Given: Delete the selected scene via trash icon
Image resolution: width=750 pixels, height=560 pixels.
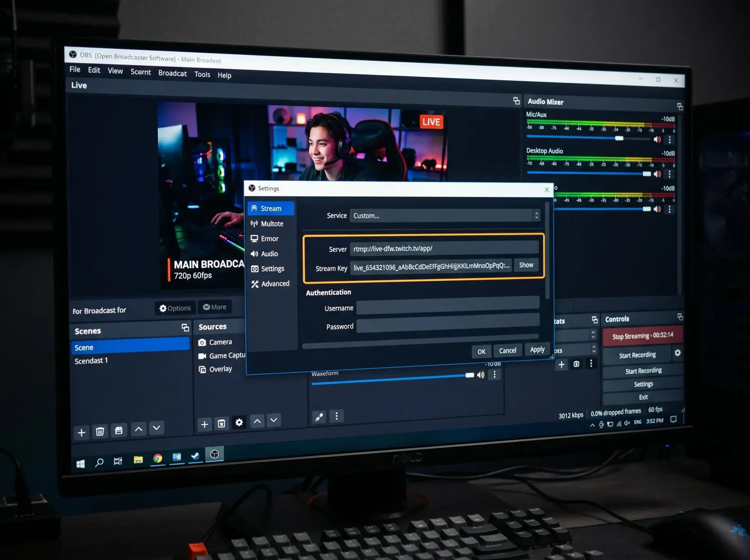Looking at the screenshot, I should [100, 432].
